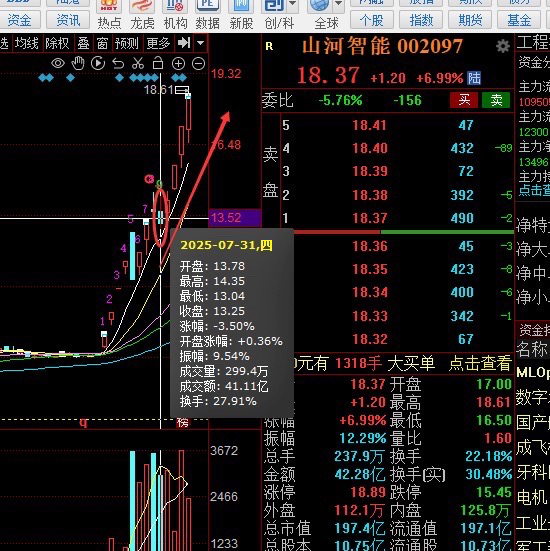
Task: Toggle 均线 moving averages
Action: point(27,44)
